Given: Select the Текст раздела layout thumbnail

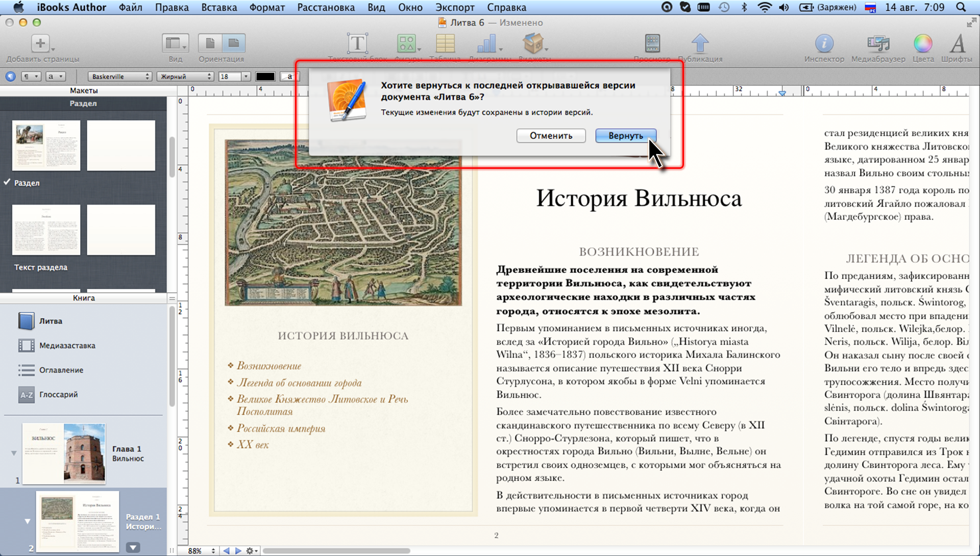Looking at the screenshot, I should pos(46,230).
